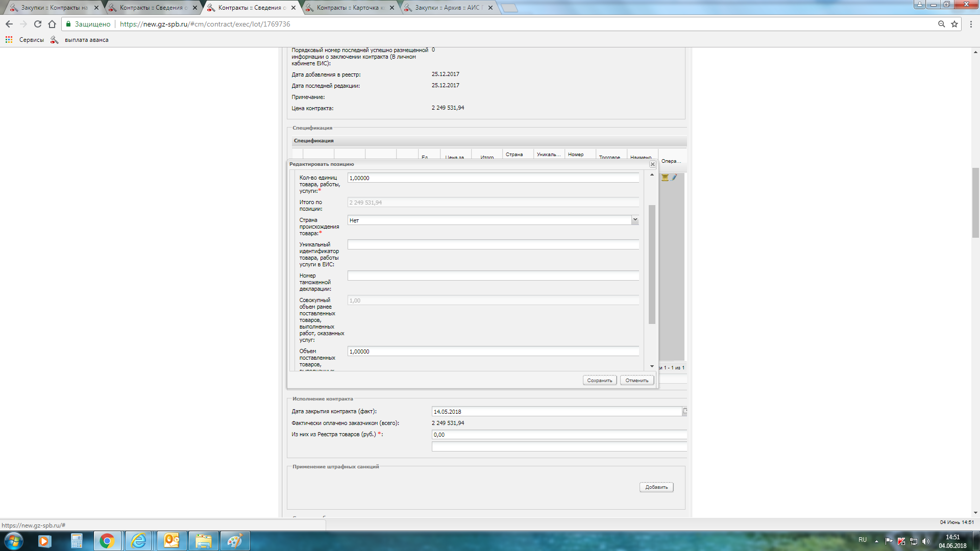
Task: Click the Добавить button in penalties section
Action: tap(656, 487)
